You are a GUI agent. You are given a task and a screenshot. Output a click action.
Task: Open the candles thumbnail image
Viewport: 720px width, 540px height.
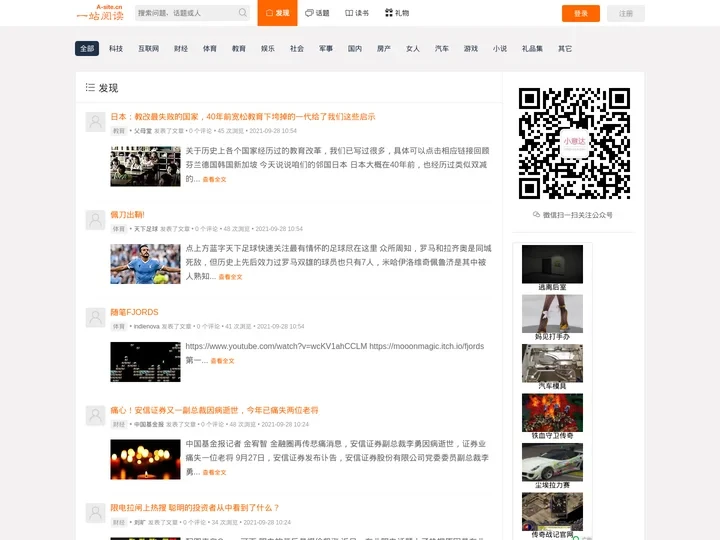pos(145,460)
